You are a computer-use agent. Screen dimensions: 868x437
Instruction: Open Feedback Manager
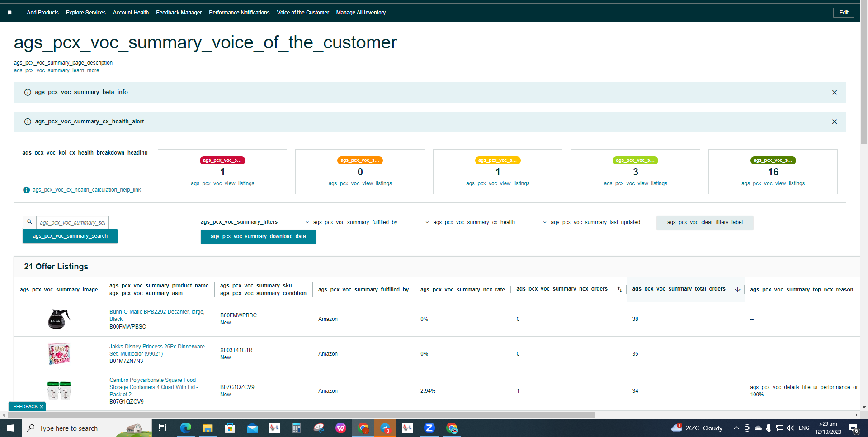179,13
